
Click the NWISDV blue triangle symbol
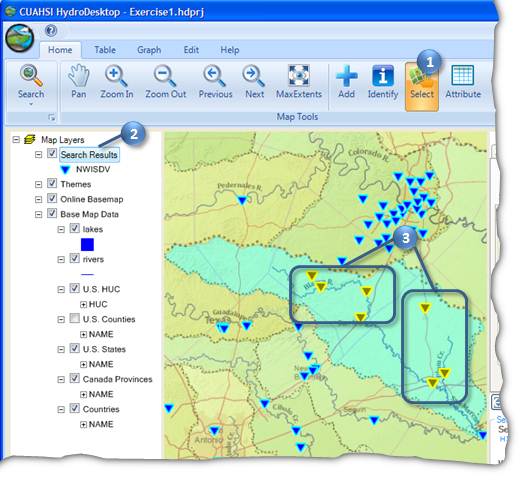65,169
